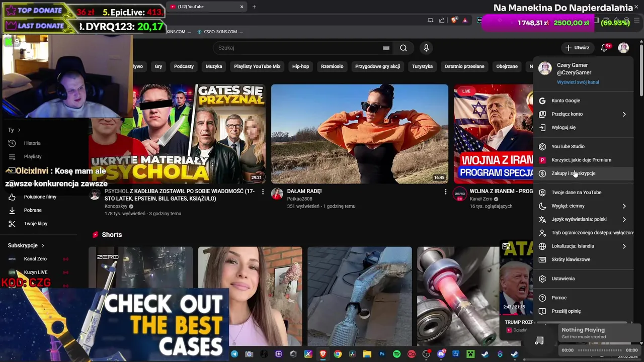The width and height of the screenshot is (644, 362).
Task: Click the Patkaa2808 channel avatar
Action: pyautogui.click(x=277, y=194)
